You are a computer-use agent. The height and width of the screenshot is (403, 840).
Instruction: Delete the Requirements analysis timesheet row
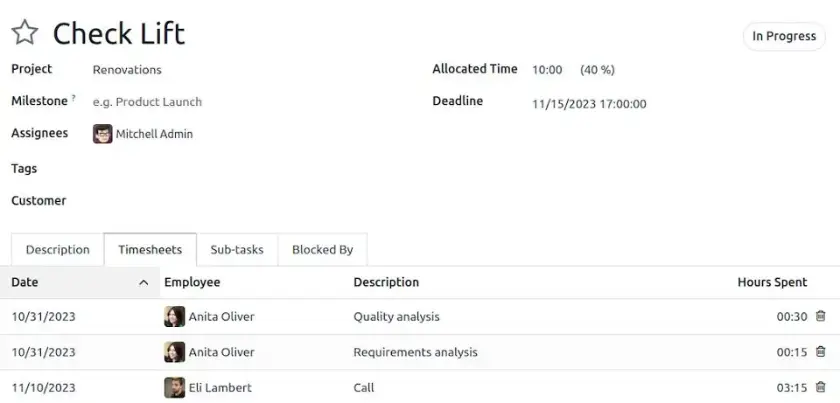[821, 352]
